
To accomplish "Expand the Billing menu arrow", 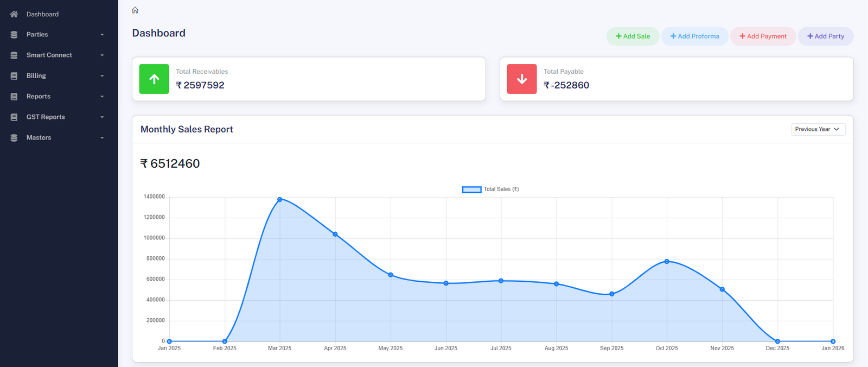I will 102,76.
